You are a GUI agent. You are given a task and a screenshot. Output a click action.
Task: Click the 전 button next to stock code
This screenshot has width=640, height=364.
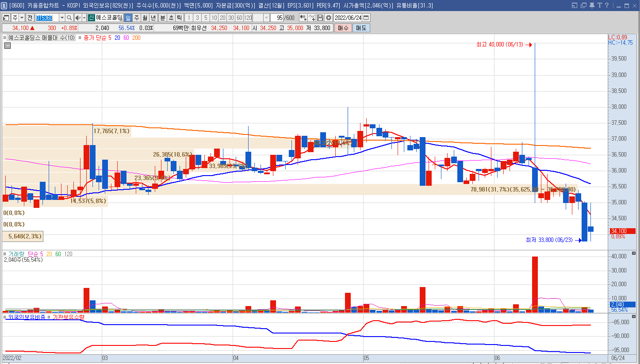[30, 18]
